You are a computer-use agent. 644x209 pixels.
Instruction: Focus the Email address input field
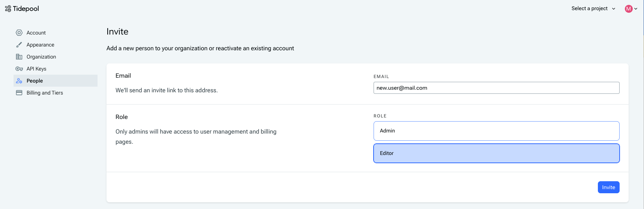[x=496, y=88]
